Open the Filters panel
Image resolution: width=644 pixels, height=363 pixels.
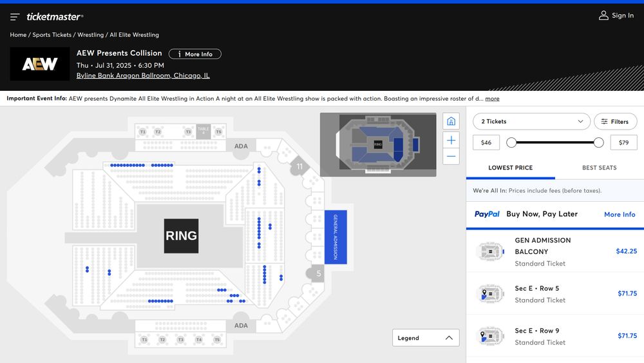pyautogui.click(x=615, y=121)
